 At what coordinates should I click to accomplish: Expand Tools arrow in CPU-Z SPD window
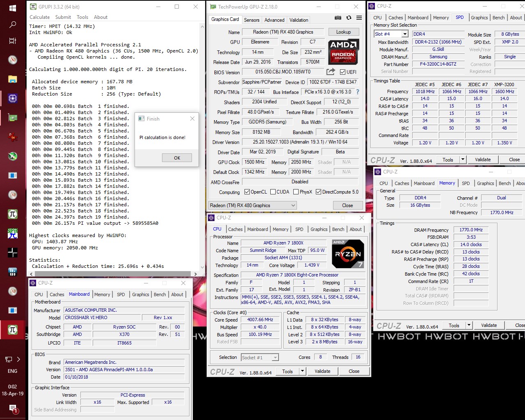click(x=463, y=160)
